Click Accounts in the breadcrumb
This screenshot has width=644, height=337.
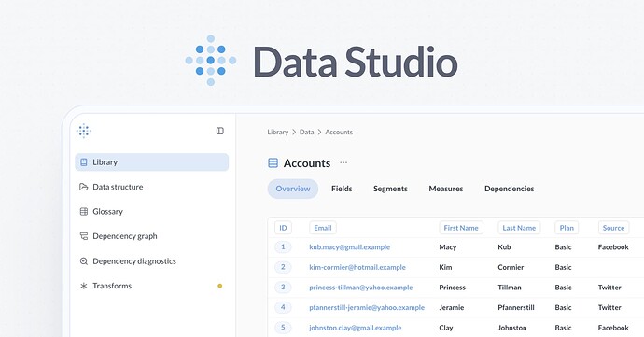[339, 132]
